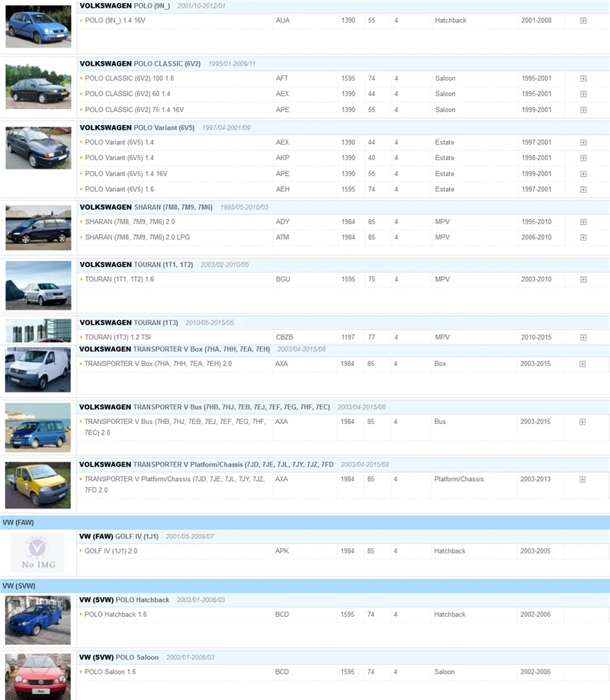Open the yellow Transporter Platform/Chassis photo
Viewport: 610px width, 700px height.
38,485
